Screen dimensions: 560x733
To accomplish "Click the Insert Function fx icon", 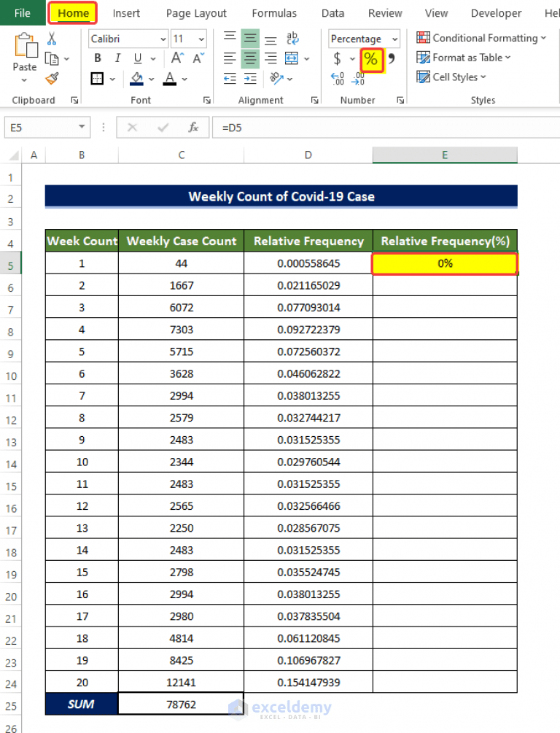I will point(193,128).
